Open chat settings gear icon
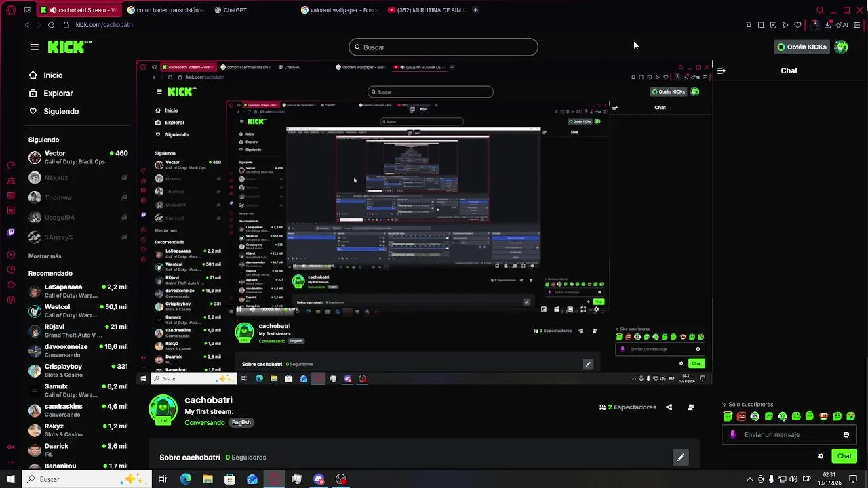 tap(821, 456)
